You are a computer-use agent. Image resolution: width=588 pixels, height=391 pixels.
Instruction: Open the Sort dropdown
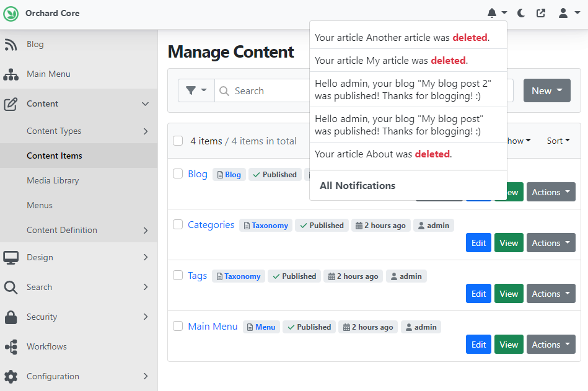click(x=558, y=141)
